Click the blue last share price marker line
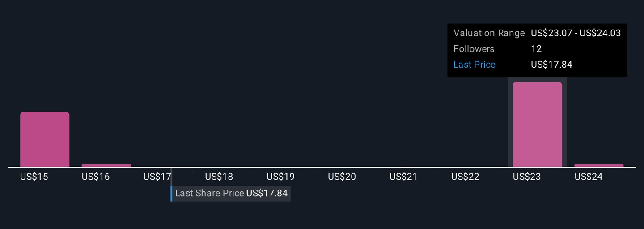This screenshot has width=644, height=229. 171,194
